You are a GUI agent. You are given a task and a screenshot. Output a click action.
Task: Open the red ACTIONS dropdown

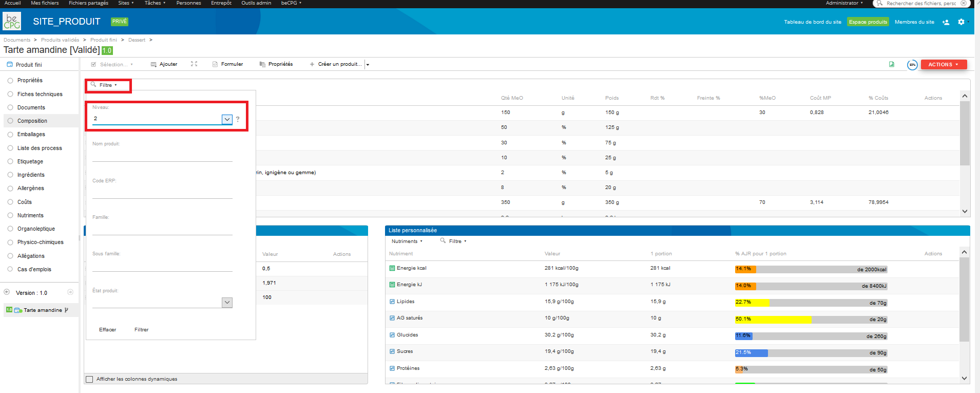944,64
